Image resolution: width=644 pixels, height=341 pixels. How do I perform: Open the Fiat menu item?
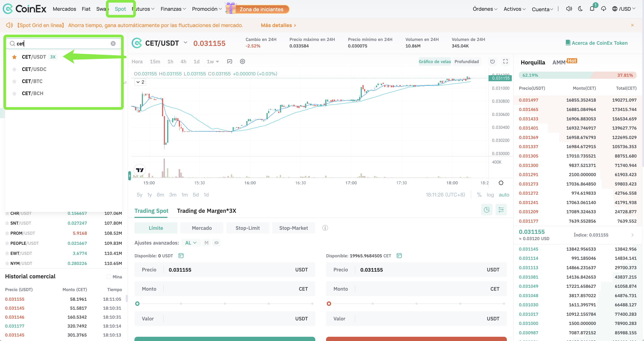[86, 9]
